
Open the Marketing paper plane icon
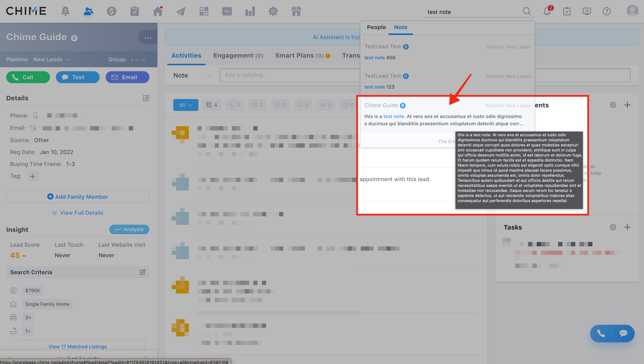[x=181, y=11]
